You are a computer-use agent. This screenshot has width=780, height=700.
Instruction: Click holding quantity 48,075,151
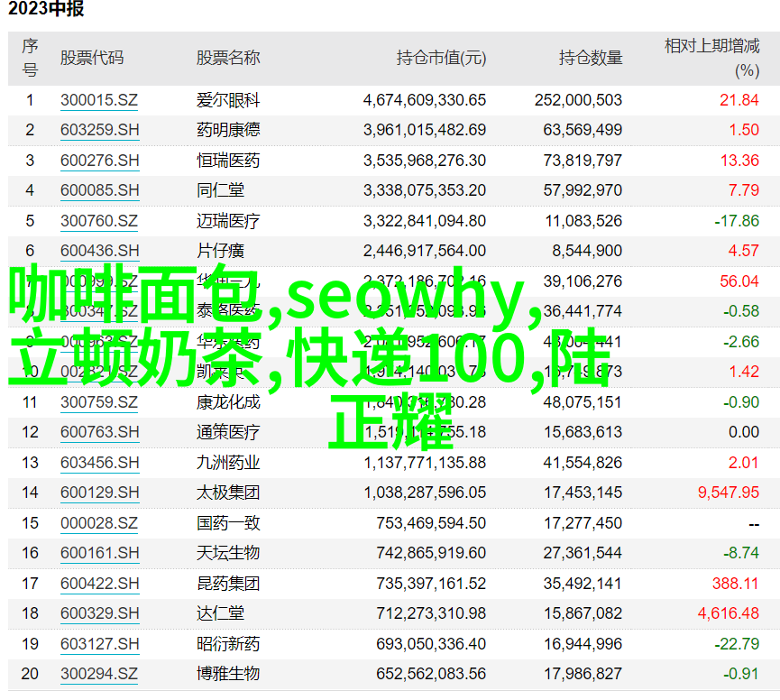click(583, 402)
